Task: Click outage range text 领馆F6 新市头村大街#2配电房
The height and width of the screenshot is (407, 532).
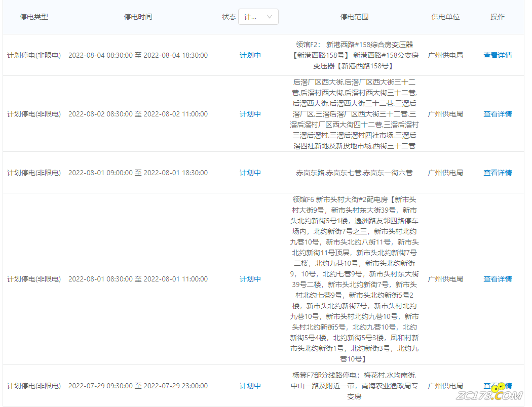Action: 354,279
